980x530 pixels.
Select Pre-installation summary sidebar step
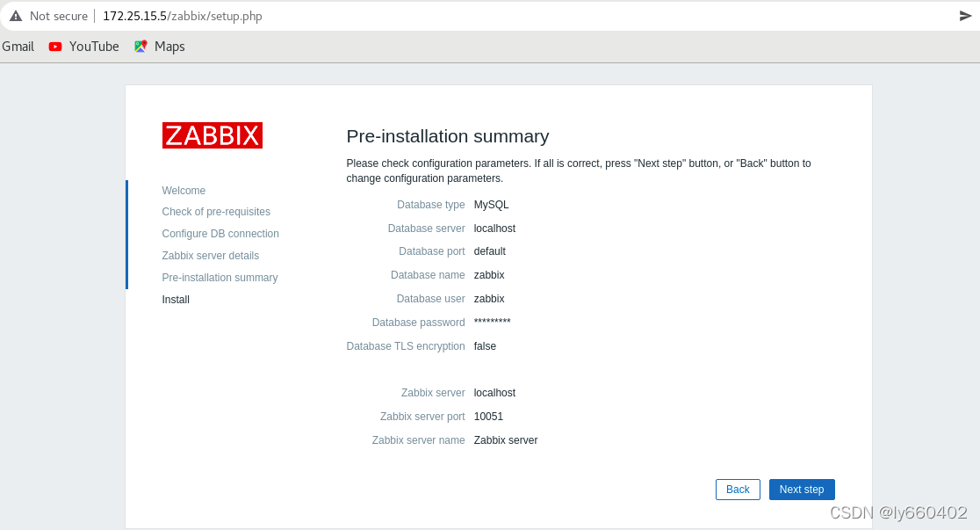220,277
